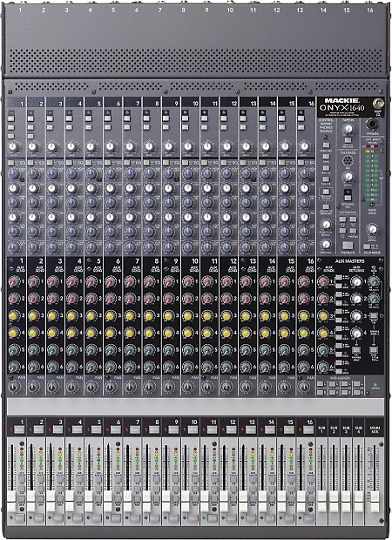Click the Phones headphone jack
392x540 pixels.
372,125
